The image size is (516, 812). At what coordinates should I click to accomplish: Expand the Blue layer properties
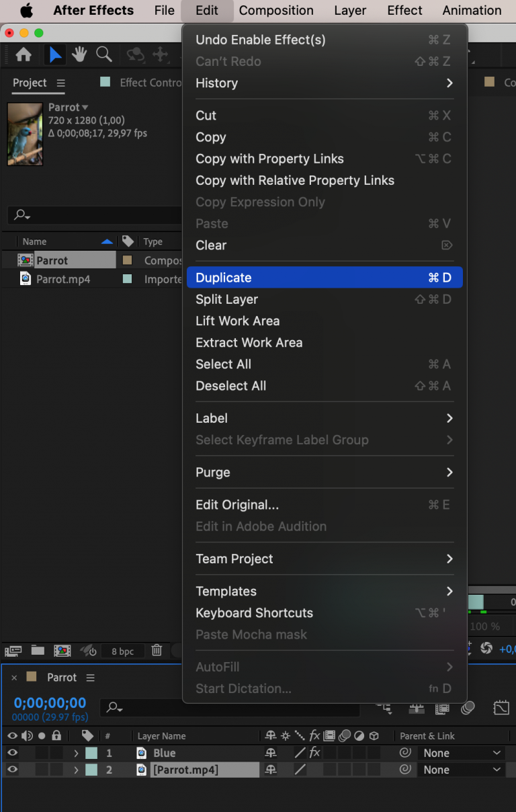click(x=76, y=753)
